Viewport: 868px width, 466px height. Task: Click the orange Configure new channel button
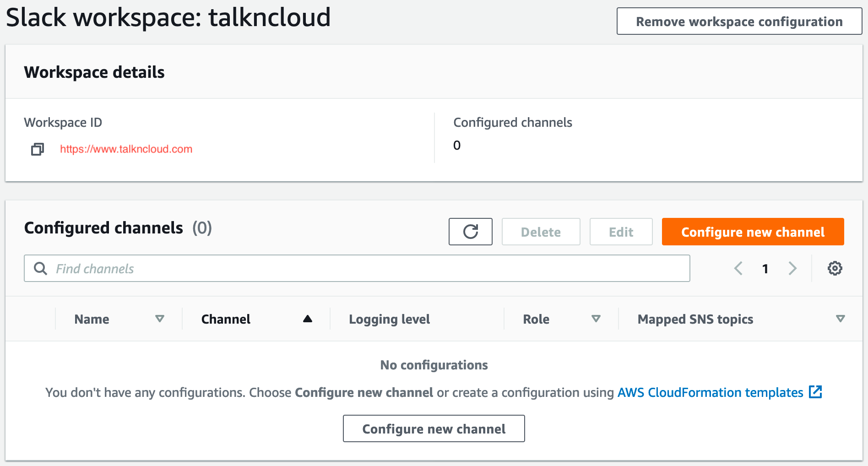[x=753, y=232]
